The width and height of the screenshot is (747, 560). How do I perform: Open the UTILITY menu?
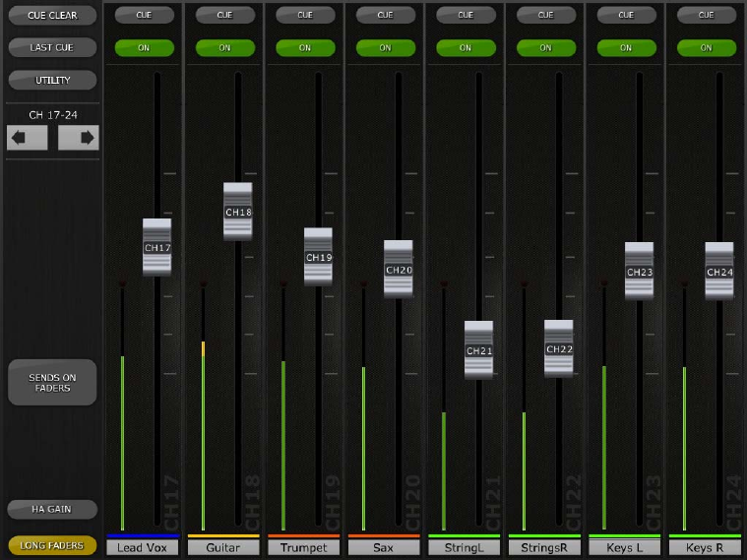[x=52, y=80]
